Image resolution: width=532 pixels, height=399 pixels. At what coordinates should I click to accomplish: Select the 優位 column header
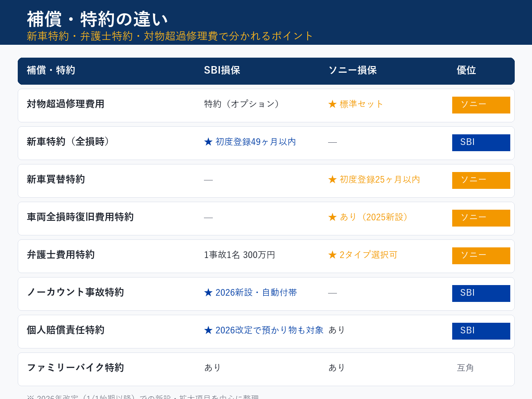(466, 70)
